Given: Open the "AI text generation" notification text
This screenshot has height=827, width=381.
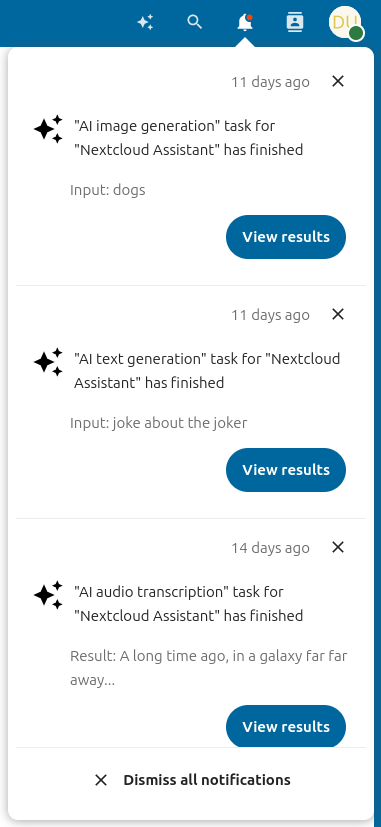Looking at the screenshot, I should point(207,371).
